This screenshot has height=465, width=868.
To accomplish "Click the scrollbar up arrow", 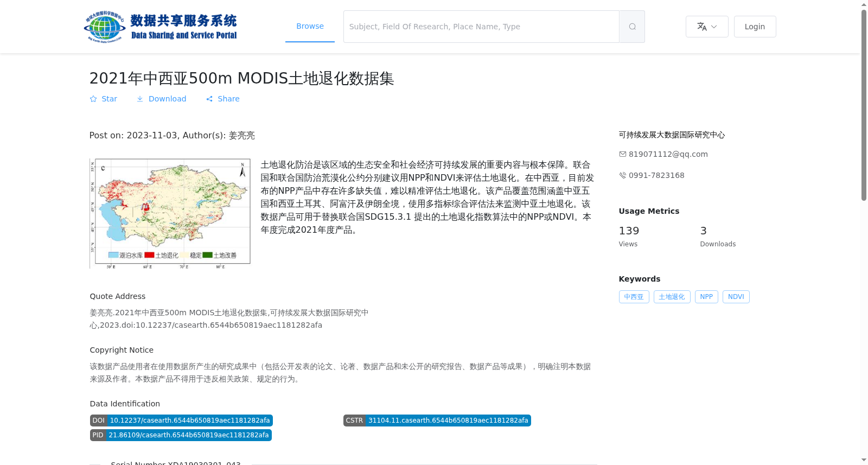I will coord(864,4).
